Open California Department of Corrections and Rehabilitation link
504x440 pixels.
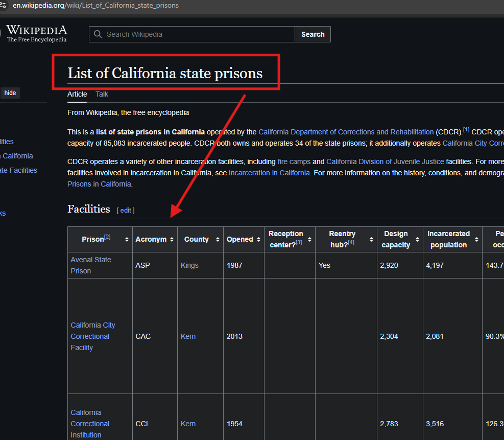coord(346,132)
